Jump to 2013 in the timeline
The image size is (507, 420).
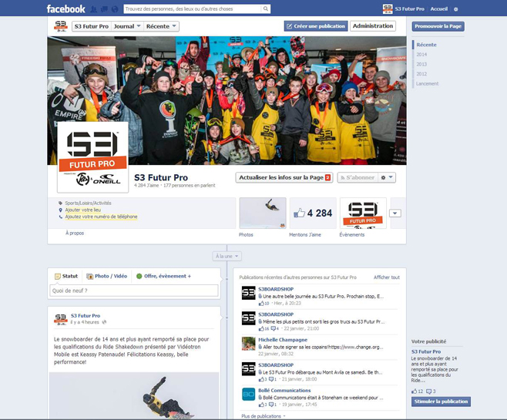tap(421, 64)
